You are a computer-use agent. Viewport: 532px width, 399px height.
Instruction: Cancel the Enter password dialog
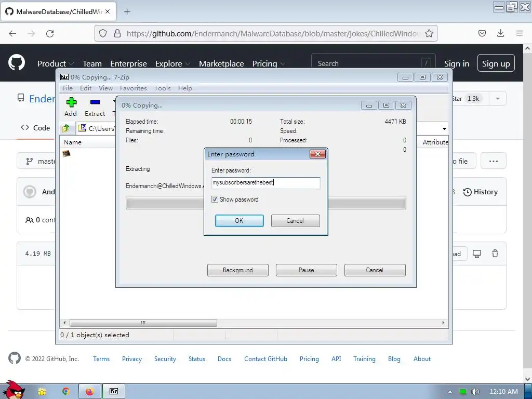point(295,220)
